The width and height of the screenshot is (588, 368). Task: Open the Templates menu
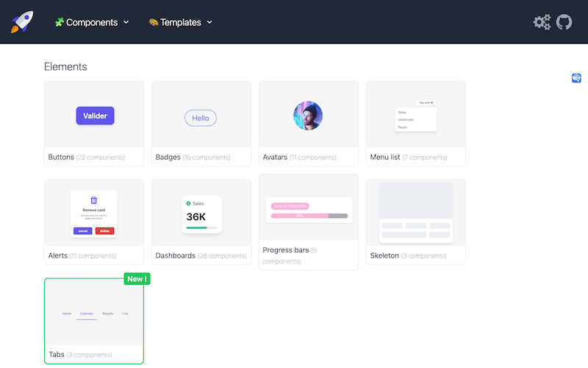click(x=180, y=22)
